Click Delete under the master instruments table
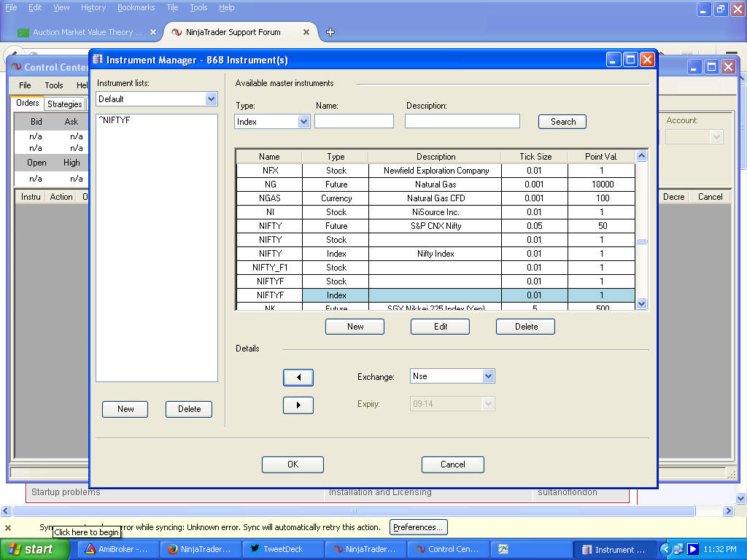 (525, 327)
